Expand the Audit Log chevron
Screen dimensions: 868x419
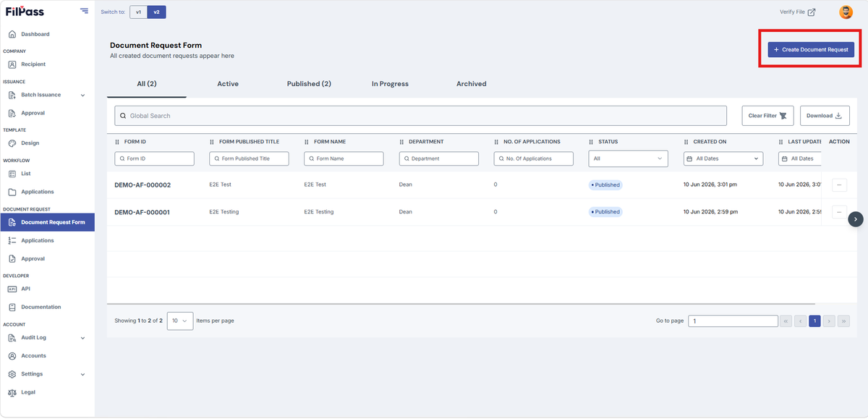coord(82,338)
